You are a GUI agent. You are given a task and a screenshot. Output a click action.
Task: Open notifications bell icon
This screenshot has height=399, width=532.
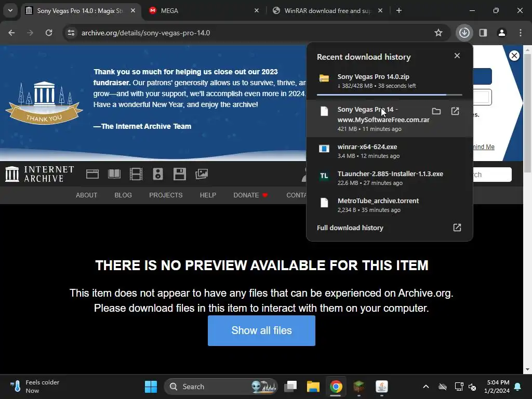coord(518,387)
